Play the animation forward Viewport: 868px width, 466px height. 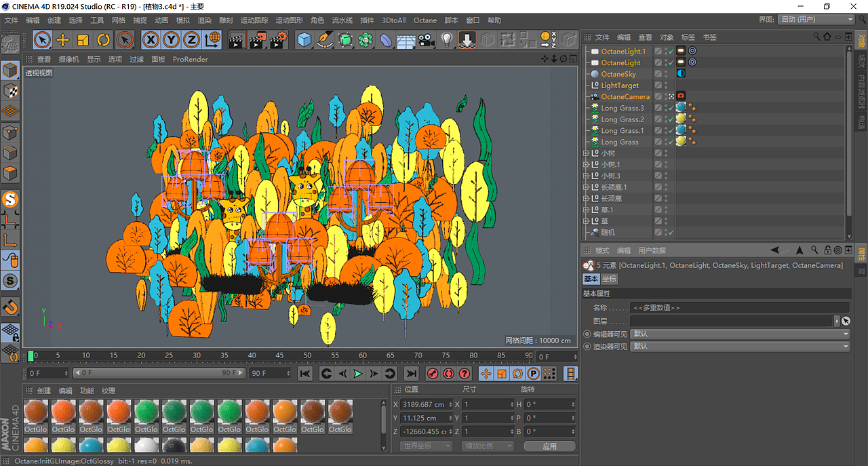358,374
